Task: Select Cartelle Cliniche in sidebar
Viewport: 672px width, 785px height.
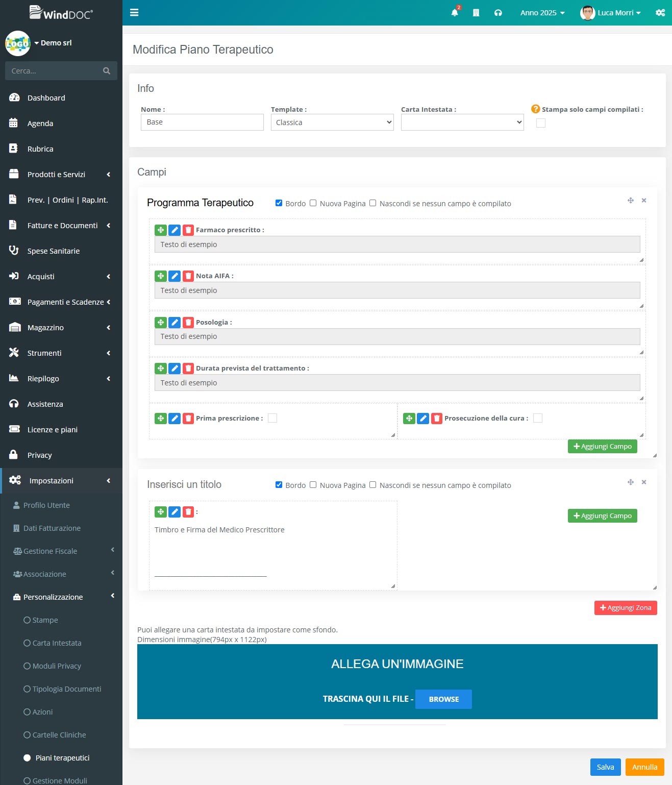Action: click(59, 735)
